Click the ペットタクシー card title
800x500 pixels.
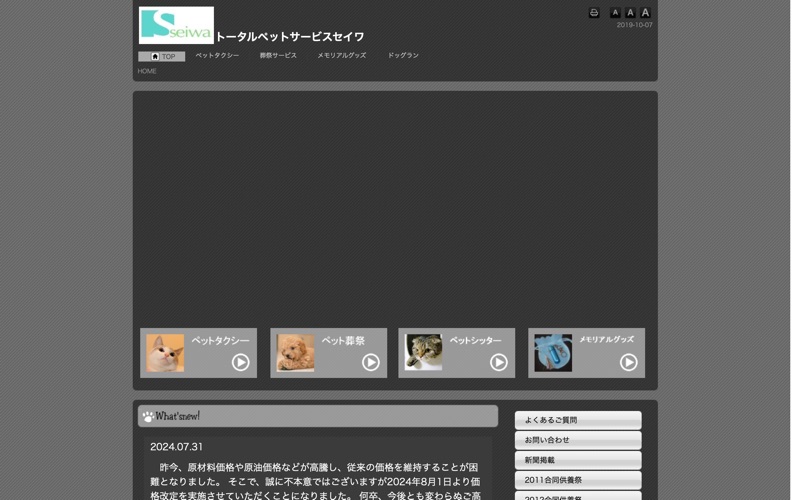(220, 340)
